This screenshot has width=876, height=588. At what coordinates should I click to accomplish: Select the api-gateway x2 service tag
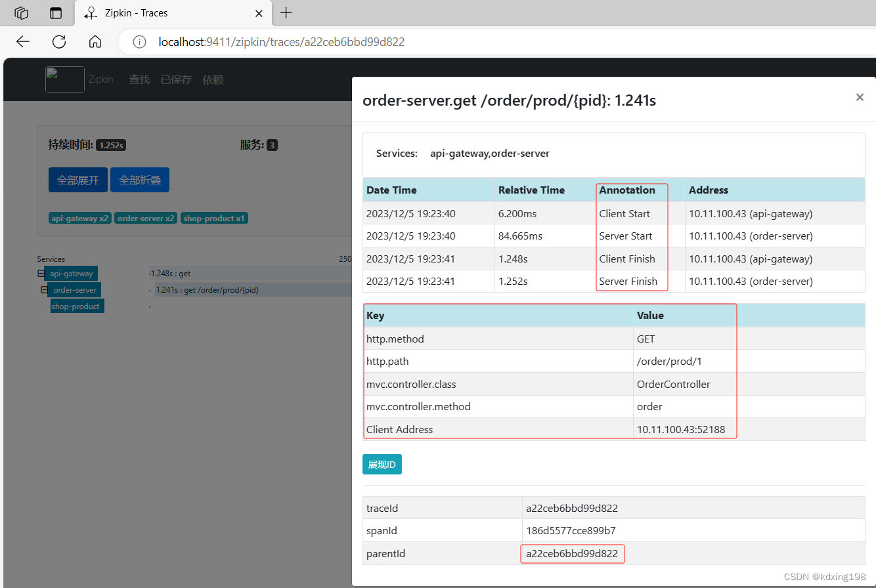tap(80, 219)
